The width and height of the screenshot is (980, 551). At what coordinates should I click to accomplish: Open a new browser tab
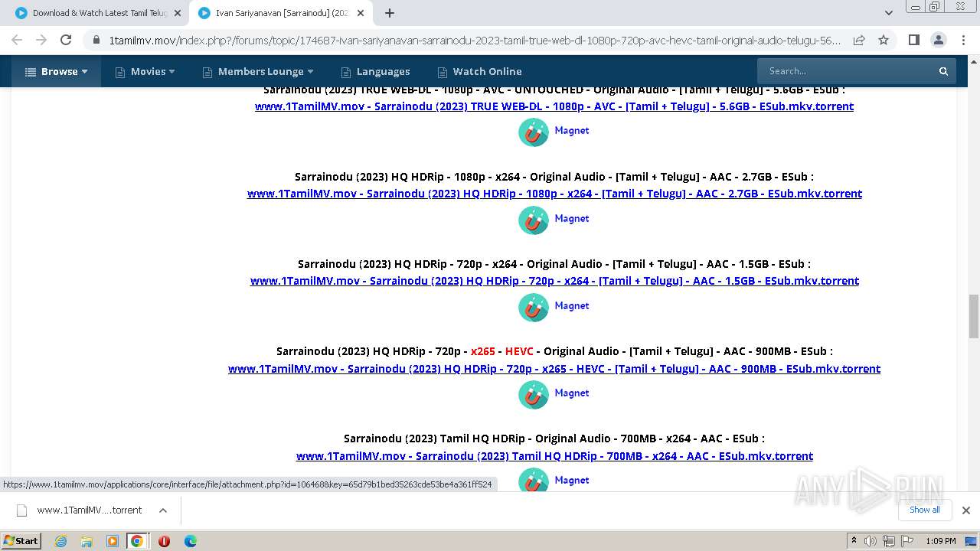(x=389, y=13)
